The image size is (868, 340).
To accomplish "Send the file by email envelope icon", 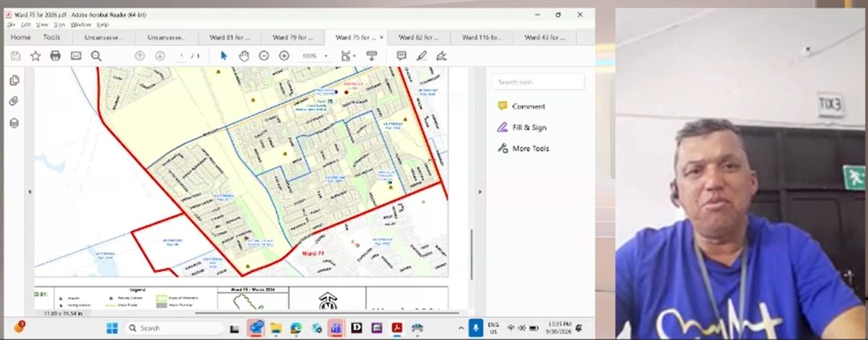I will click(75, 56).
